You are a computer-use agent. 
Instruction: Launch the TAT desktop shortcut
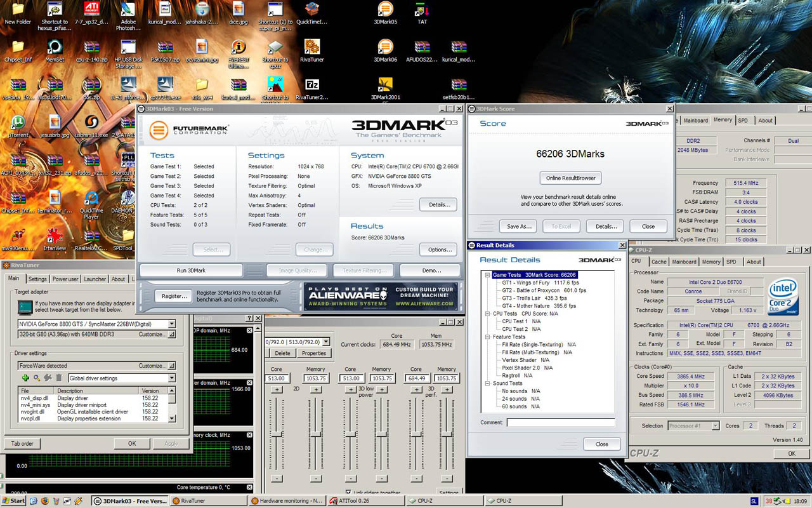422,13
